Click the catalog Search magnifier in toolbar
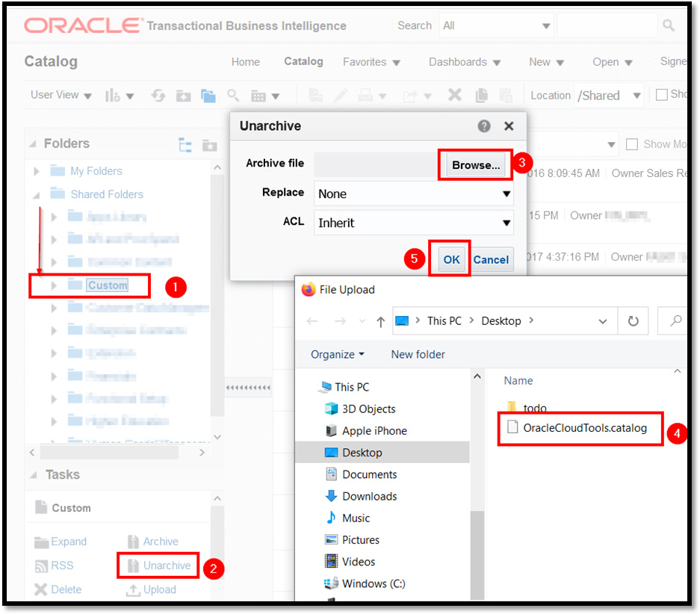Screen dimensions: 700x614 click(233, 95)
